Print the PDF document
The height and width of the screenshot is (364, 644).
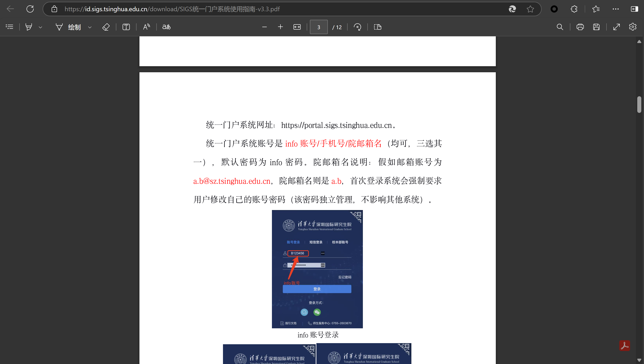click(x=580, y=27)
